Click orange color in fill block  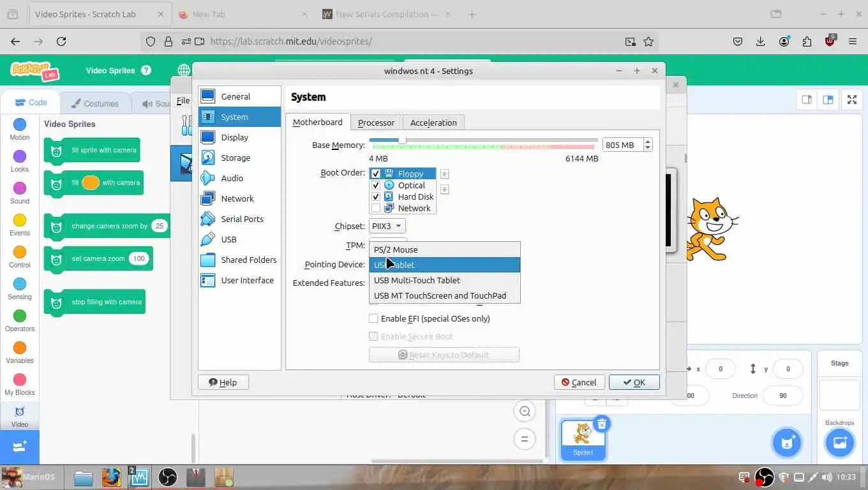tap(91, 182)
